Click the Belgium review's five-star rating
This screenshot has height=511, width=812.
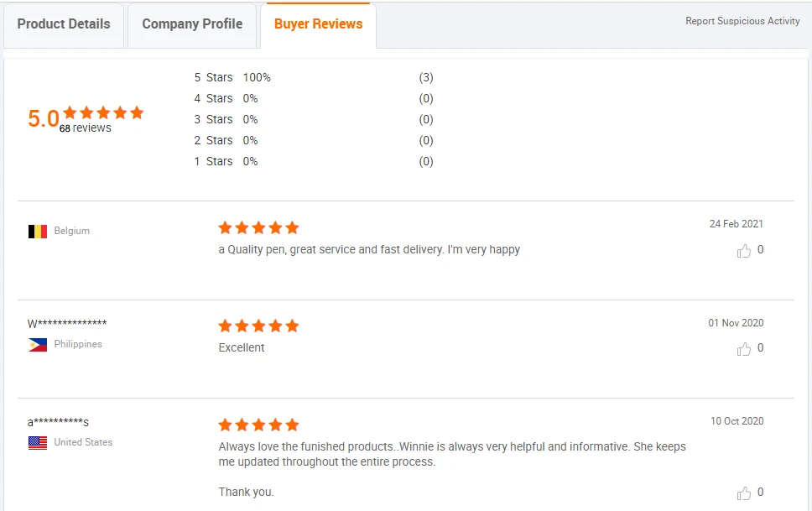click(258, 227)
